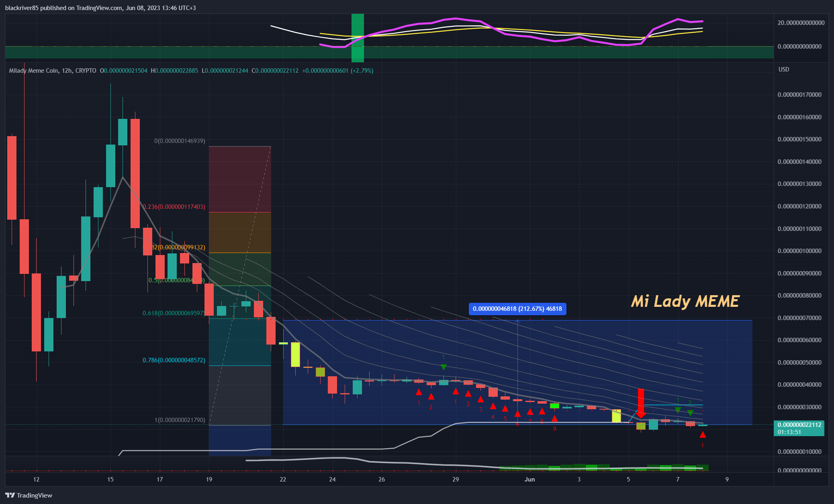Select the orange 'Mi Lady MEME' text annotation
834x504 pixels.
coord(685,302)
